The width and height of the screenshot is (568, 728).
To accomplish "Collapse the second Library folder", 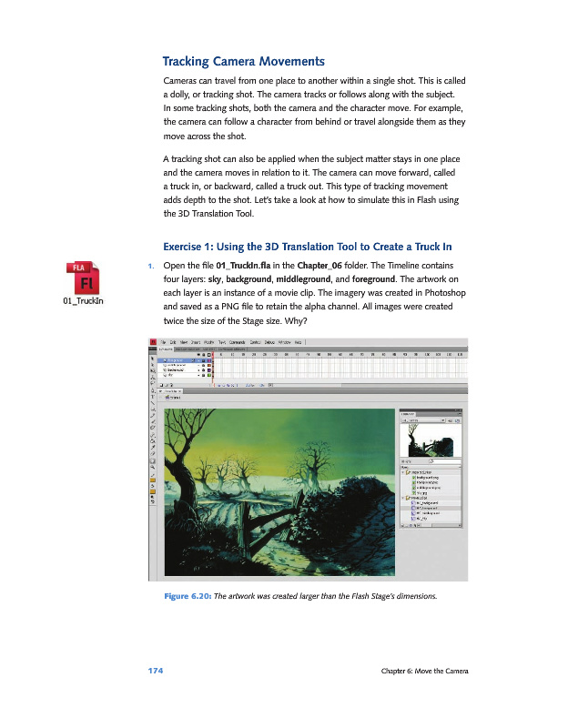I will tap(404, 498).
